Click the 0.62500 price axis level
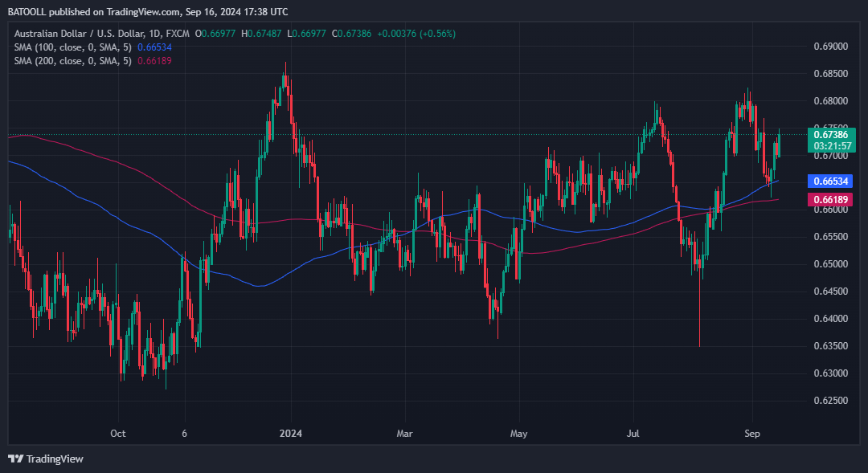 [x=830, y=401]
